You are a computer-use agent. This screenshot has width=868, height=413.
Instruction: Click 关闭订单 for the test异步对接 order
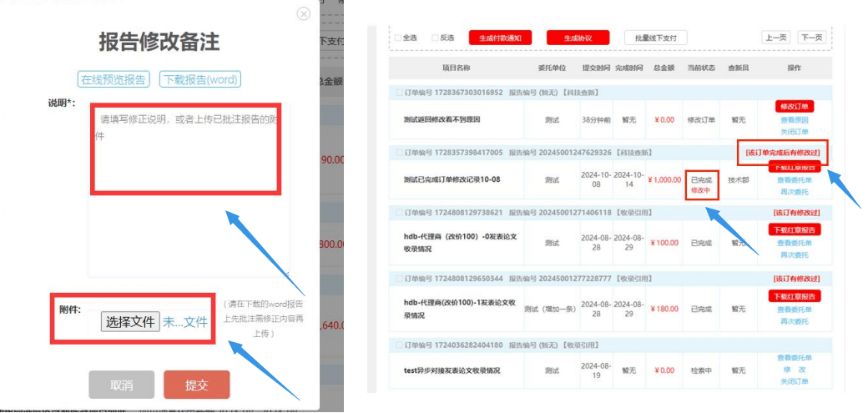click(x=794, y=382)
